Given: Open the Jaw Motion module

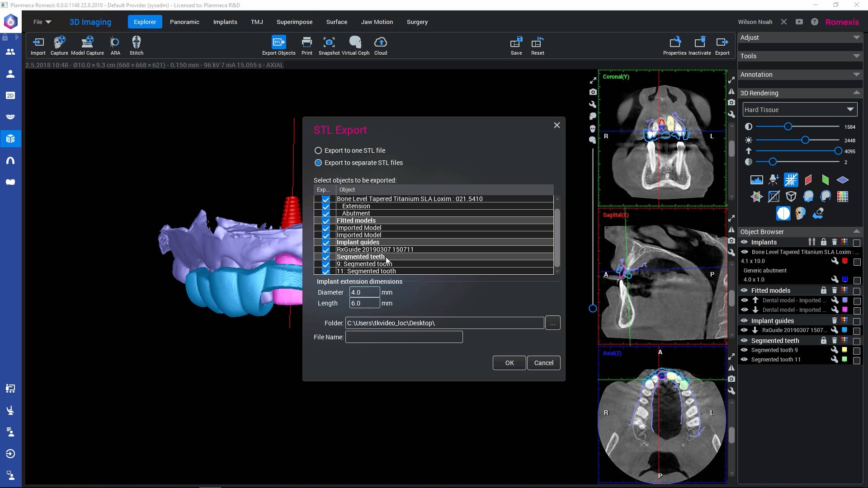Looking at the screenshot, I should pos(377,22).
